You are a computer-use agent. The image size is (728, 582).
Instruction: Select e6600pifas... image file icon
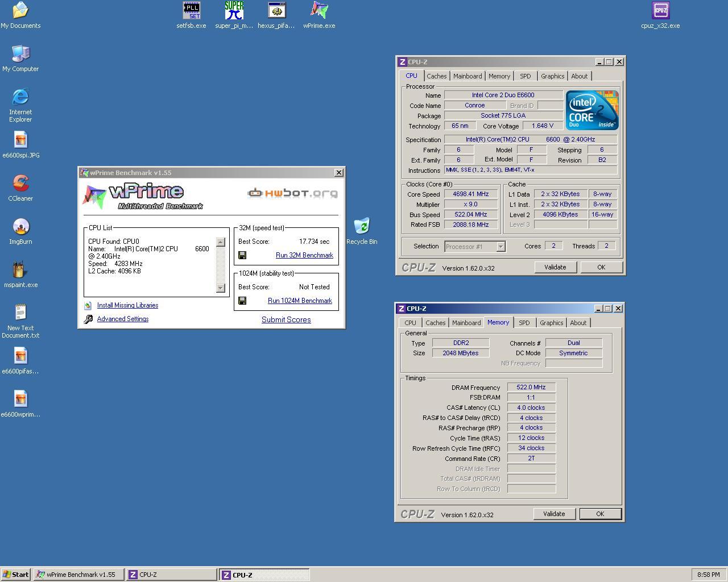coord(20,360)
